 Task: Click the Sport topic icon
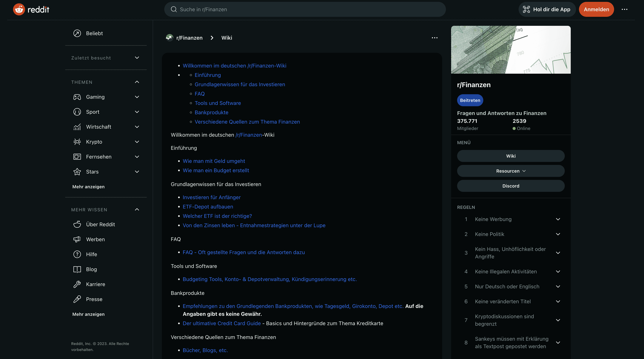click(77, 112)
